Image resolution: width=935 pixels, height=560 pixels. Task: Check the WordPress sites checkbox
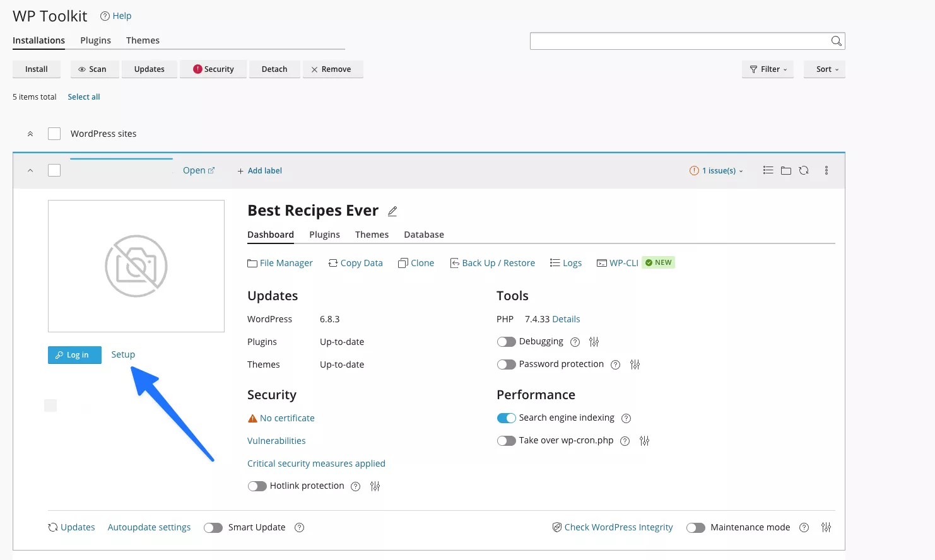[x=54, y=134]
